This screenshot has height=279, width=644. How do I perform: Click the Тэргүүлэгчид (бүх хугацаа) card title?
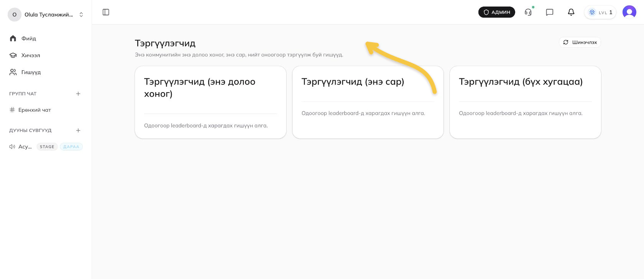point(521,82)
